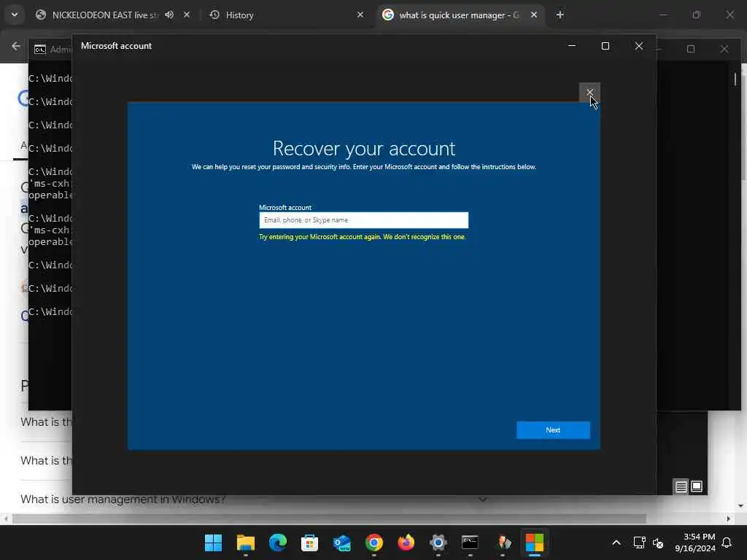
Task: Click the 'Microsoft account' field label
Action: (285, 208)
